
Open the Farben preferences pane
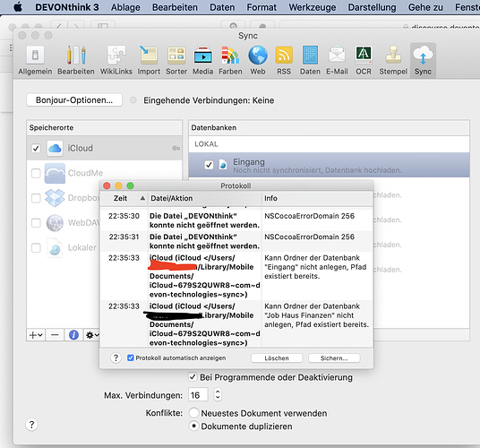pyautogui.click(x=230, y=61)
